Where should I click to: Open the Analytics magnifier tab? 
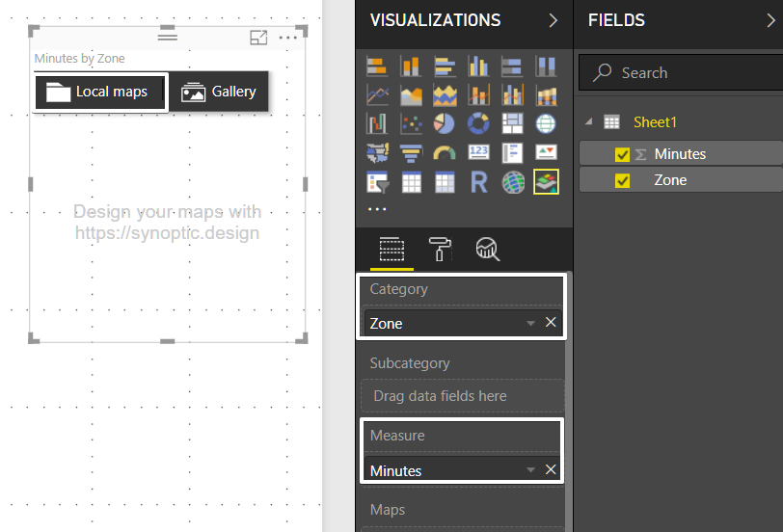(488, 250)
